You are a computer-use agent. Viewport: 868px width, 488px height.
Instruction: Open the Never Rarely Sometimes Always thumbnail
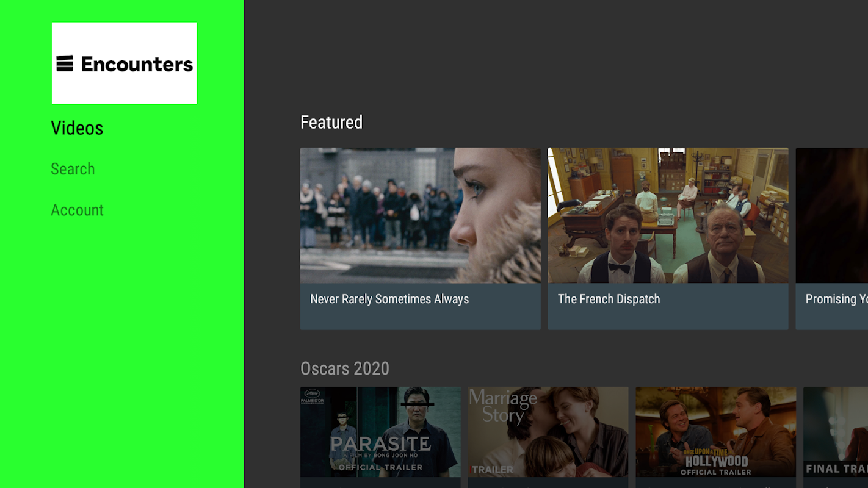point(420,215)
